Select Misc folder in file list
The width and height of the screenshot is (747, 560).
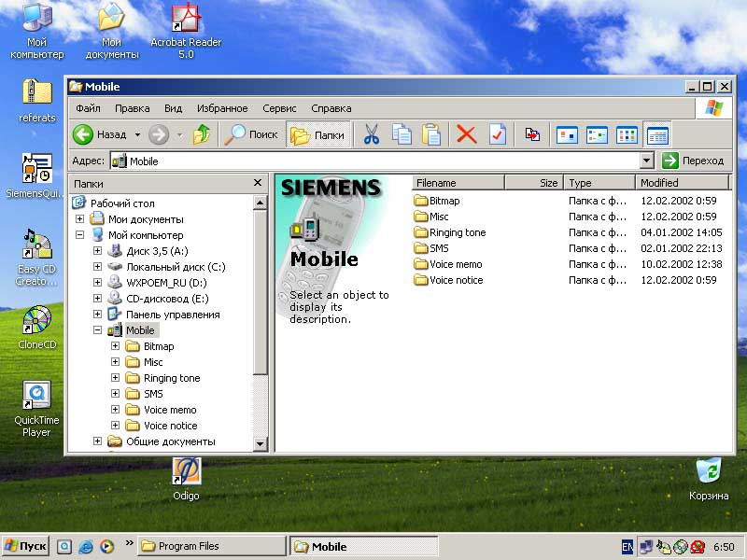(431, 217)
